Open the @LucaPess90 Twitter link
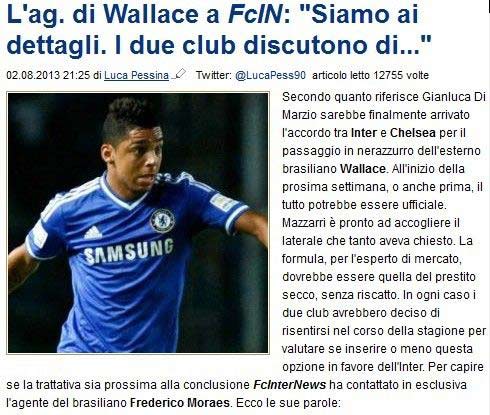This screenshot has width=490, height=415. pyautogui.click(x=270, y=75)
